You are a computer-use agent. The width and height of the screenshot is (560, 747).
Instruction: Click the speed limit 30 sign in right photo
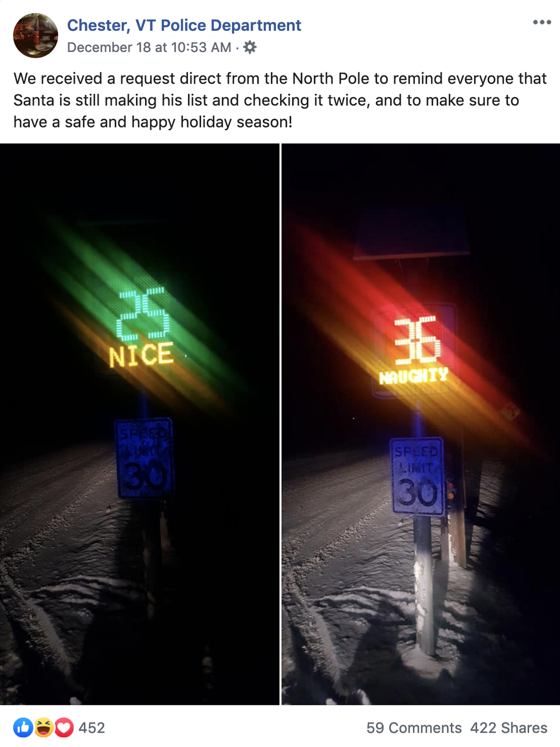coord(418,477)
